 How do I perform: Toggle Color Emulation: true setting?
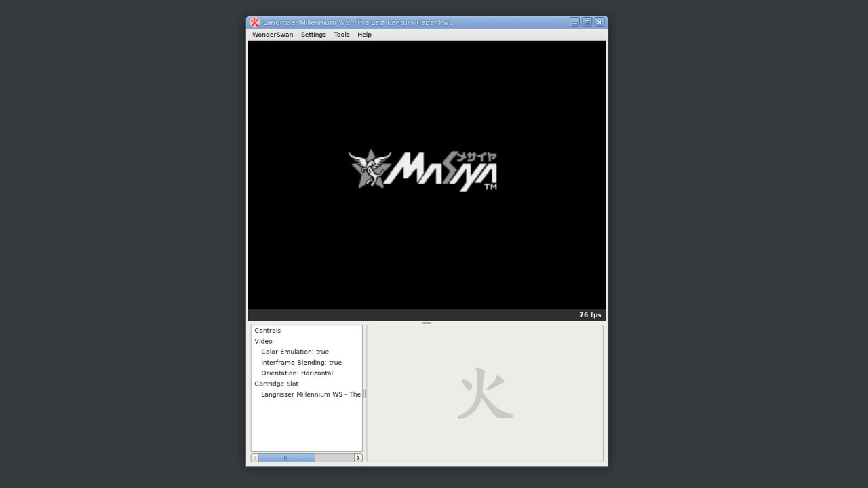[x=295, y=352]
